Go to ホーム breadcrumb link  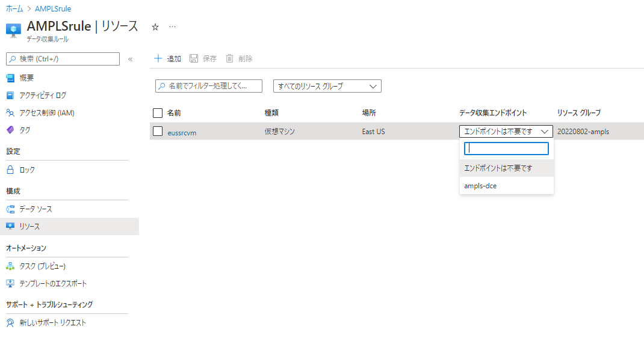14,8
